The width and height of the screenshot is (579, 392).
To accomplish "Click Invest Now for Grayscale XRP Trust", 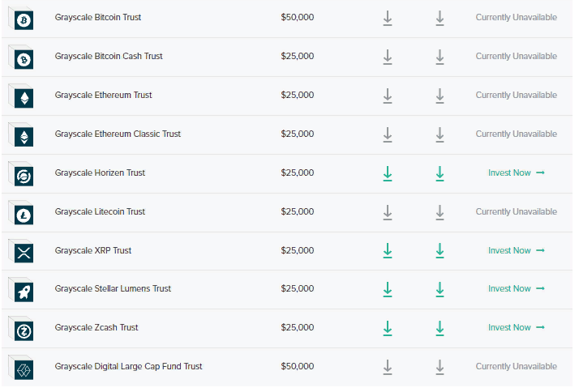I will tap(516, 250).
